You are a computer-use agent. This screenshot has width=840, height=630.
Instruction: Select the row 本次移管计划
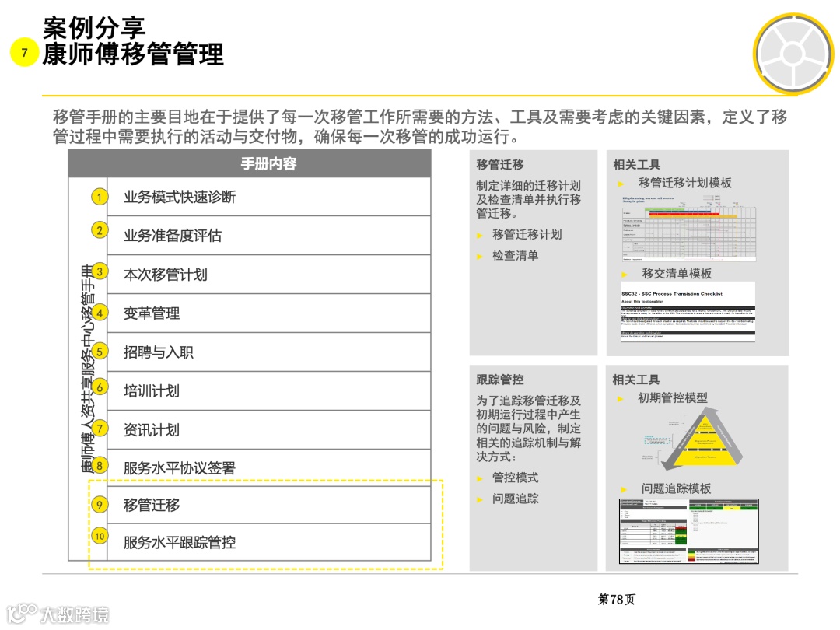pyautogui.click(x=269, y=275)
